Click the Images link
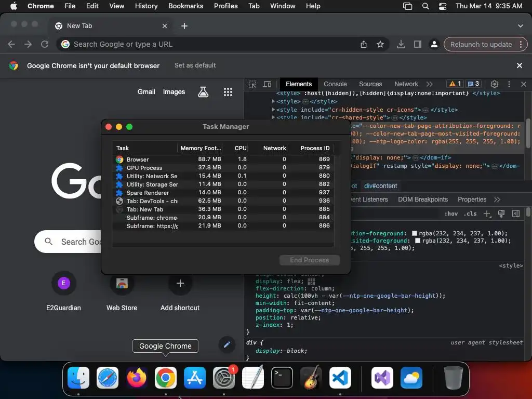This screenshot has width=532, height=399. [x=174, y=92]
